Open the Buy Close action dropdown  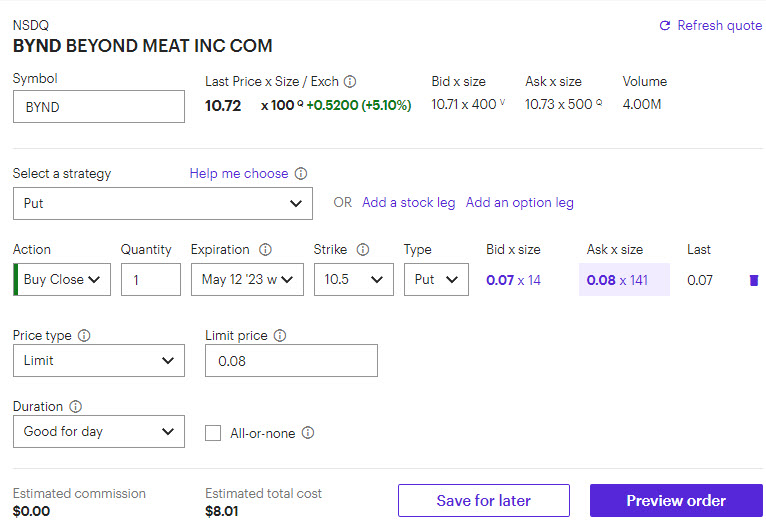coord(65,280)
